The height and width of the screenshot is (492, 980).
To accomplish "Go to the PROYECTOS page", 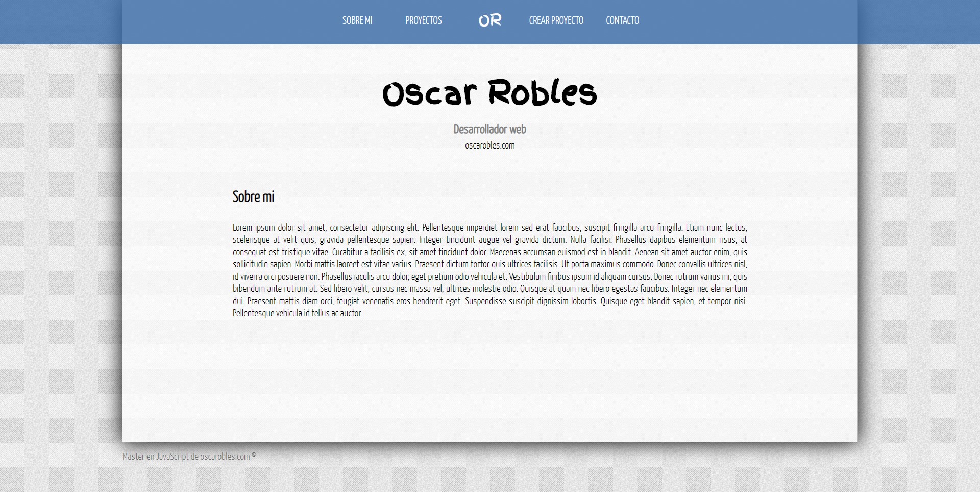I will pos(423,20).
